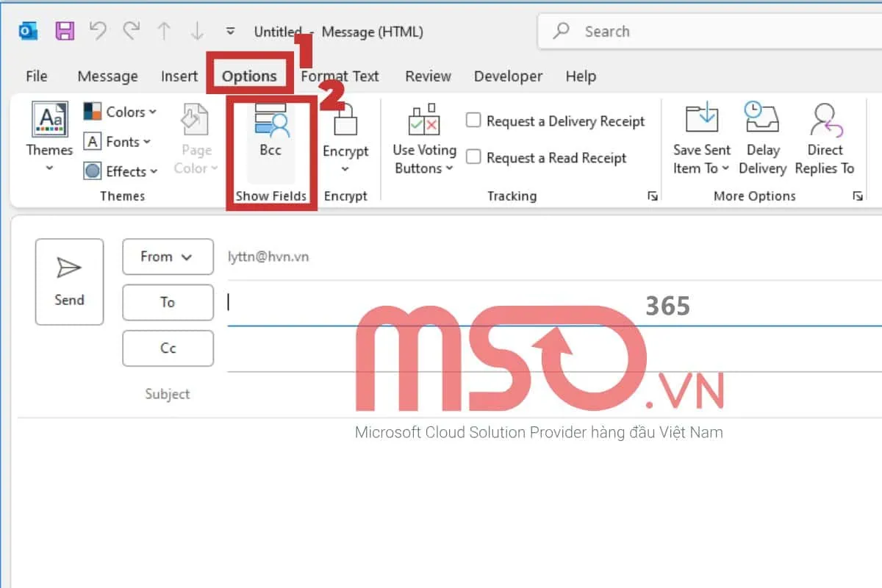882x588 pixels.
Task: Switch to the Format Text tab
Action: [340, 76]
